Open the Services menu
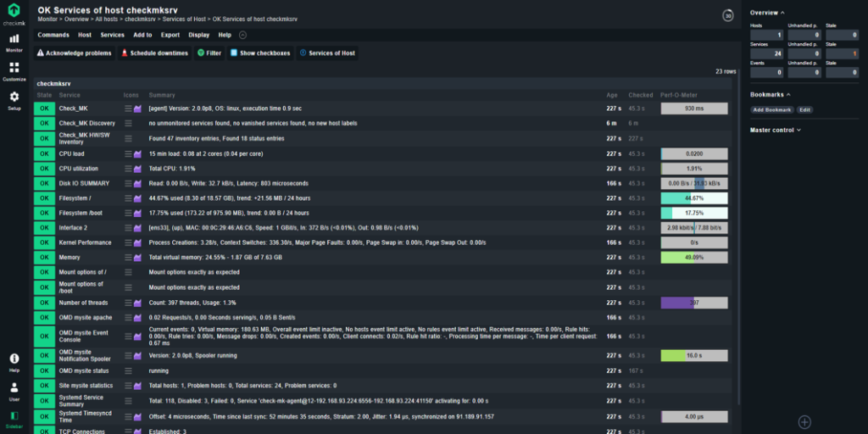The image size is (868, 434). [x=113, y=35]
